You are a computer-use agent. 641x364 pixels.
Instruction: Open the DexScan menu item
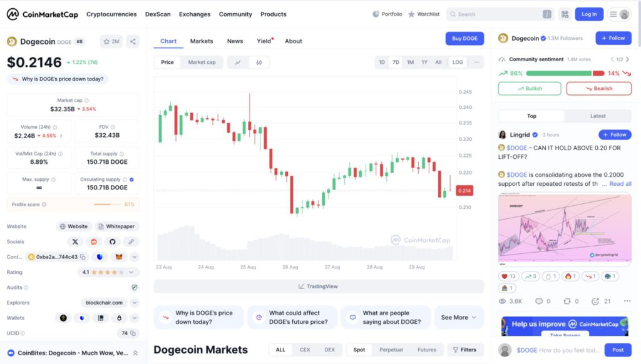(158, 14)
